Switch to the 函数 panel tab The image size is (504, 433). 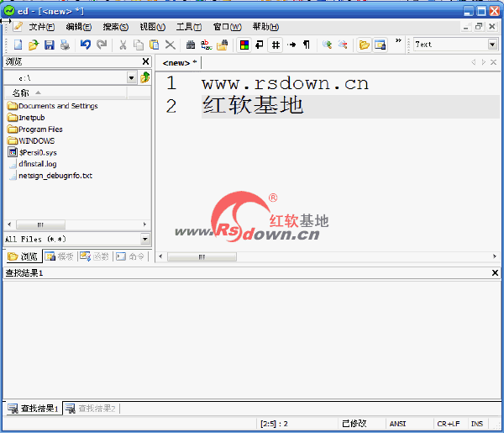pyautogui.click(x=94, y=256)
